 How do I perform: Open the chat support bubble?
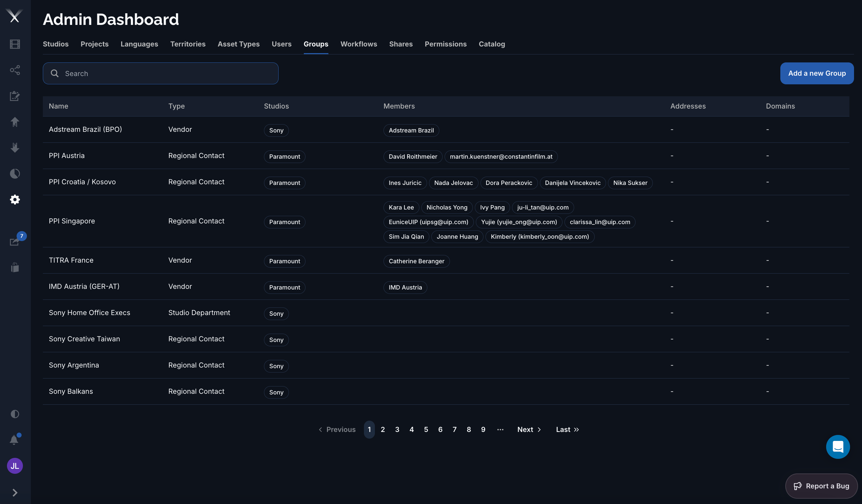[838, 447]
